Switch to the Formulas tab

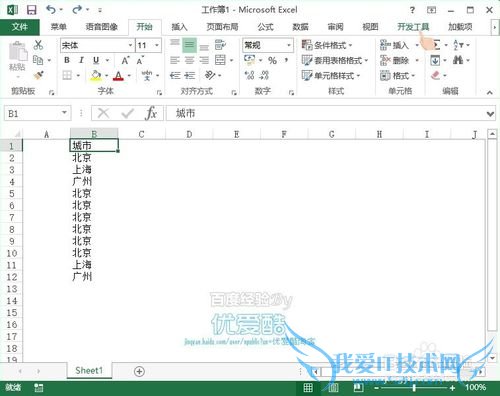(265, 27)
